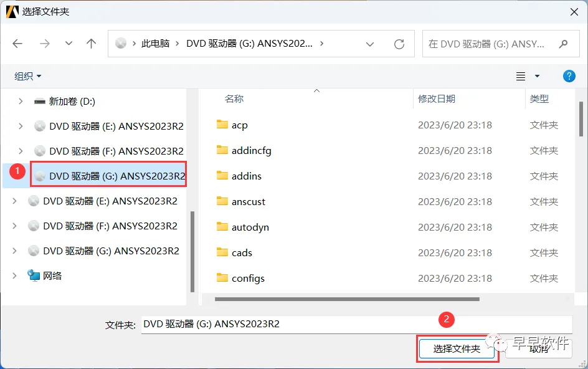
Task: Select the addincfg folder
Action: (251, 150)
